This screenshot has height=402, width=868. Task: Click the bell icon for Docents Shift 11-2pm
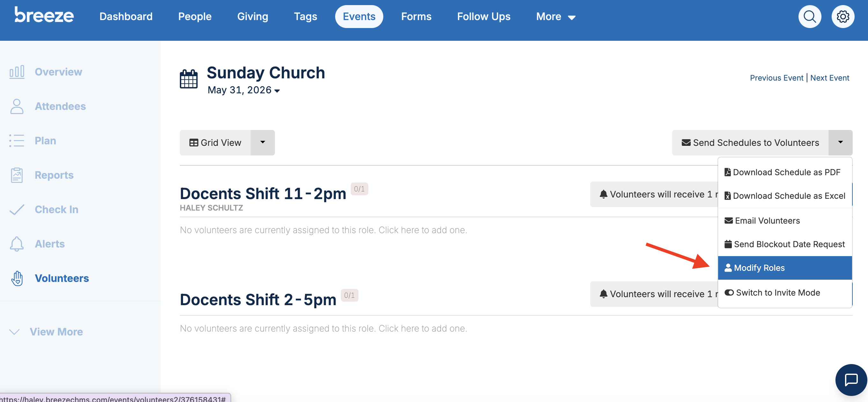604,194
